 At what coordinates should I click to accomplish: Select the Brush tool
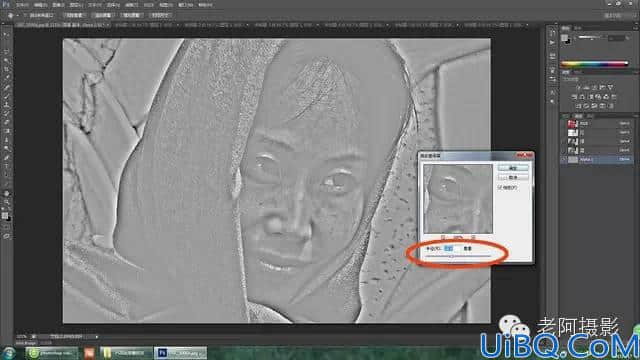(x=7, y=96)
